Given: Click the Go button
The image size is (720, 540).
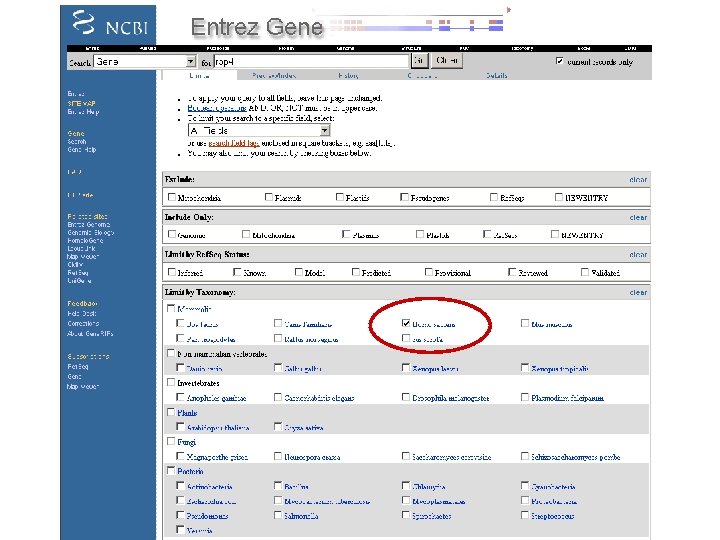Looking at the screenshot, I should pyautogui.click(x=419, y=61).
